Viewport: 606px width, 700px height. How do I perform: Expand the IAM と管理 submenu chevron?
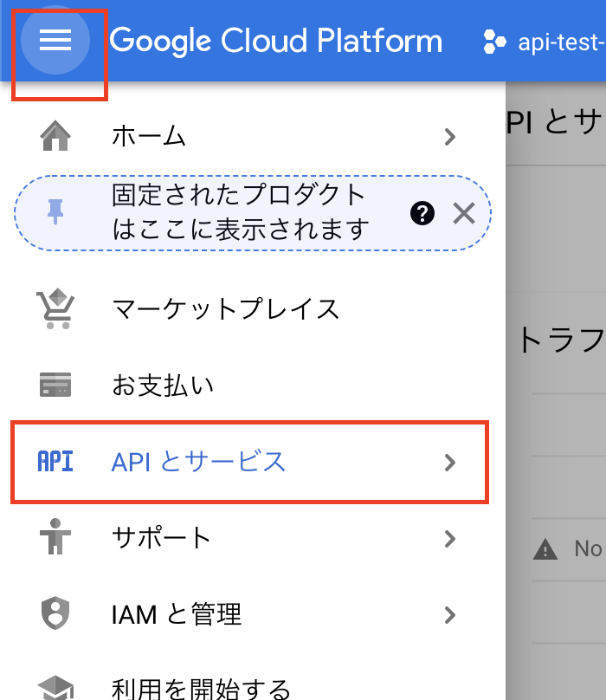pos(450,615)
